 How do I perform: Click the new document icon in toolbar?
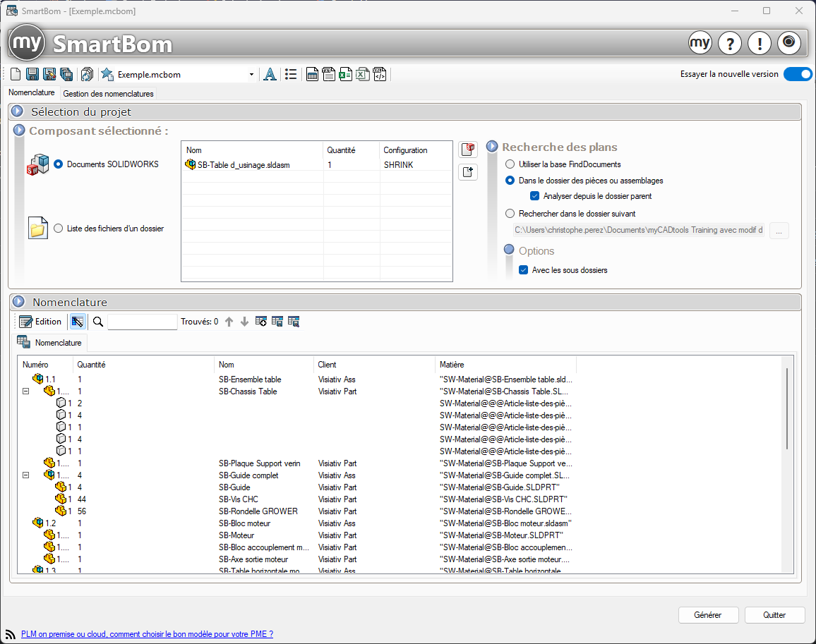16,74
